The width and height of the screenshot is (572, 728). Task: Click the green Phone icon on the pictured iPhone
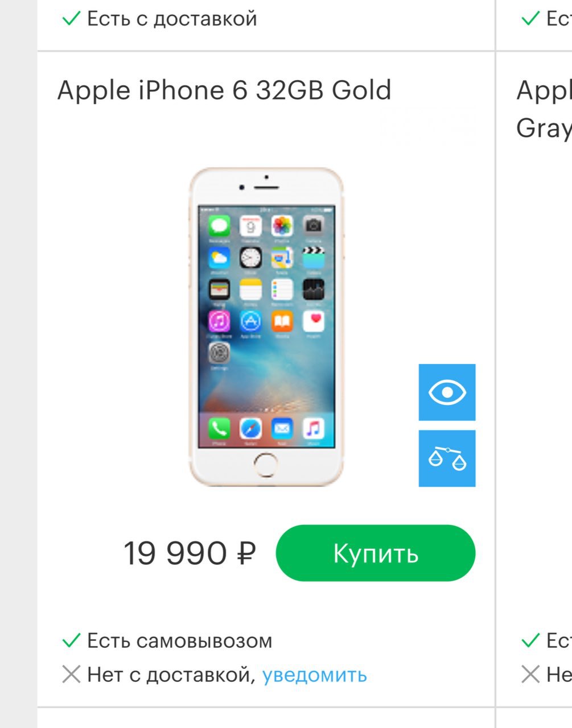pyautogui.click(x=219, y=428)
